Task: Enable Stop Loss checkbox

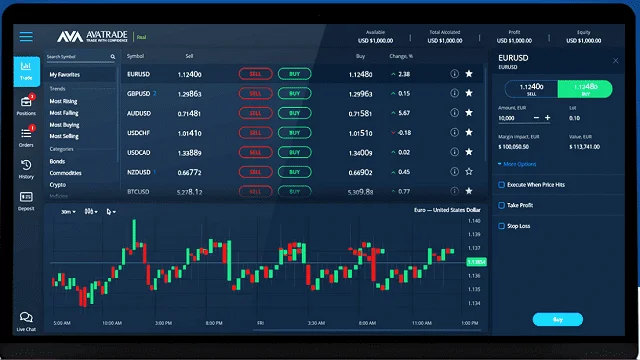Action: tap(502, 226)
